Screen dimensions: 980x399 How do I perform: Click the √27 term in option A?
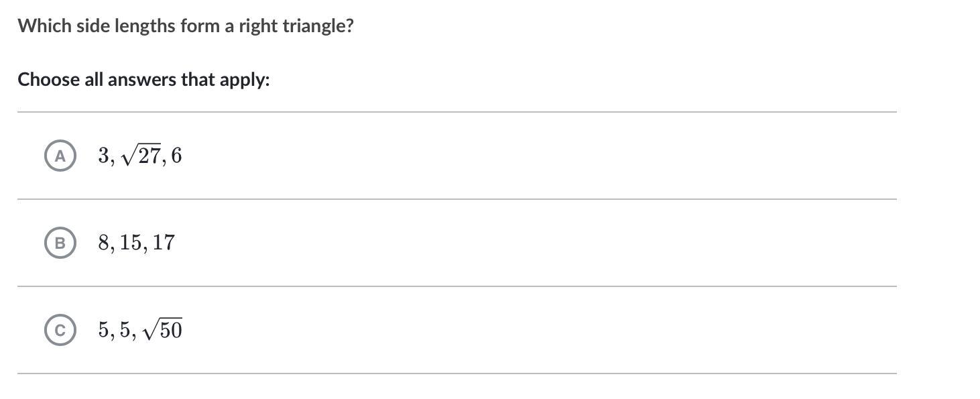[143, 157]
